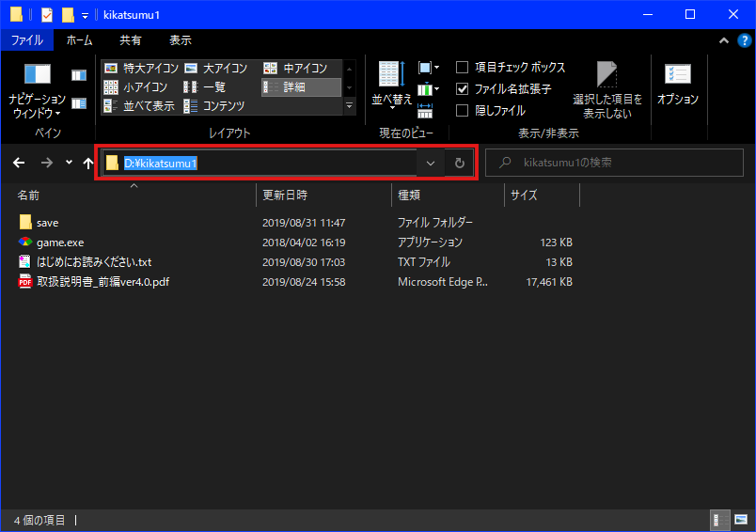Viewport: 756px width, 532px height.
Task: Toggle the Details pane icon
Action: (x=79, y=103)
